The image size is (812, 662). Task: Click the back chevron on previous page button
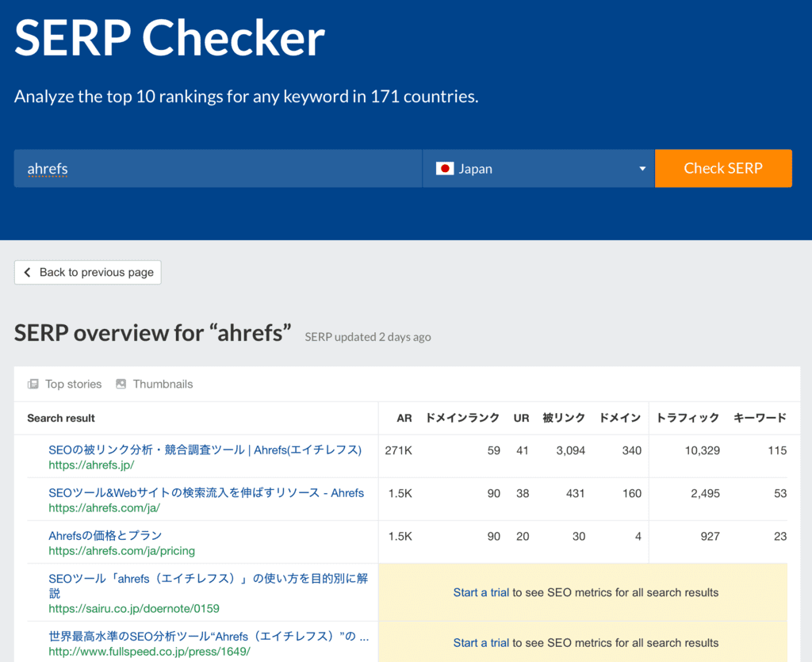tap(28, 272)
